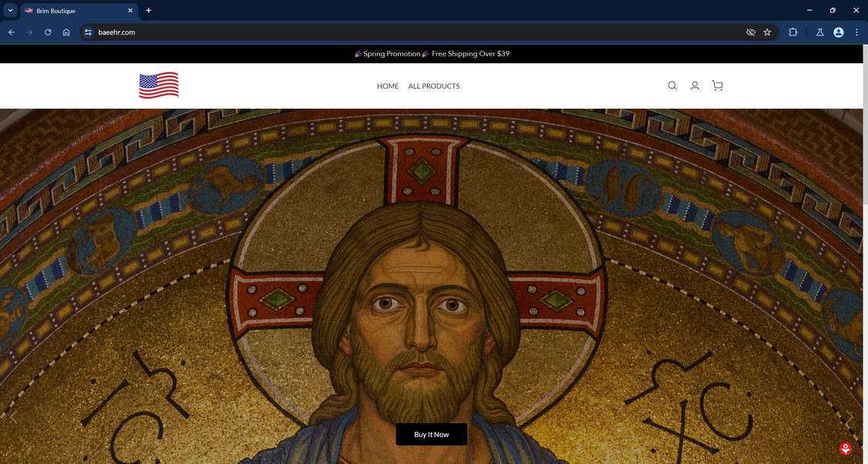The height and width of the screenshot is (464, 868).
Task: Show the next slide in carousel
Action: click(x=848, y=419)
